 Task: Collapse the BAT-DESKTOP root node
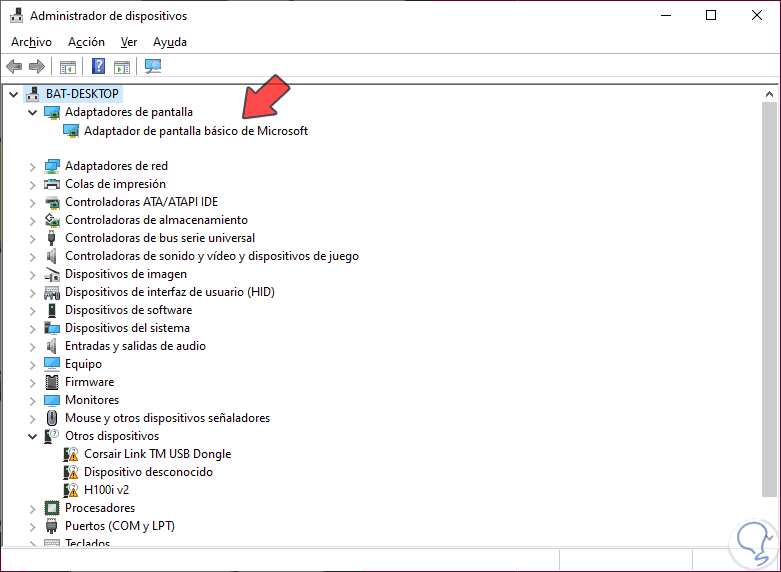13,94
